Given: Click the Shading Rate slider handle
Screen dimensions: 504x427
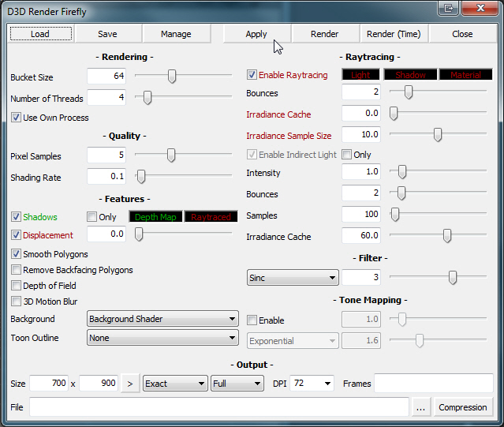Looking at the screenshot, I should (140, 177).
